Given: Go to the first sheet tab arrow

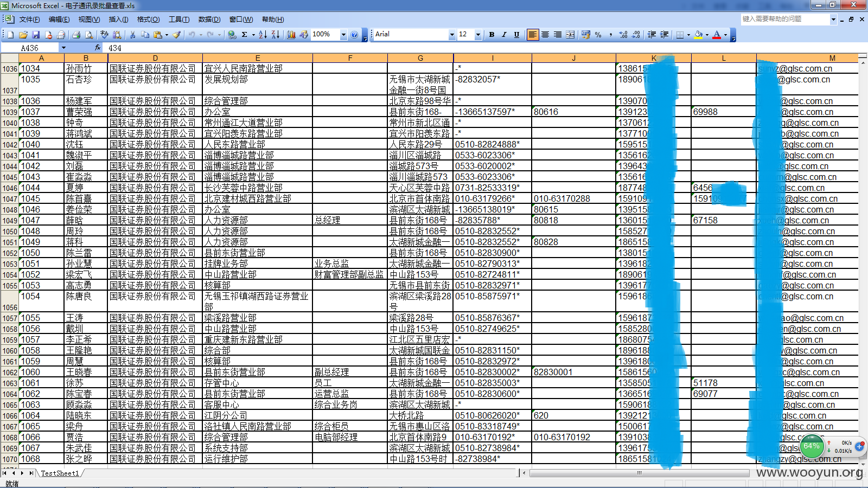Looking at the screenshot, I should tap(5, 473).
